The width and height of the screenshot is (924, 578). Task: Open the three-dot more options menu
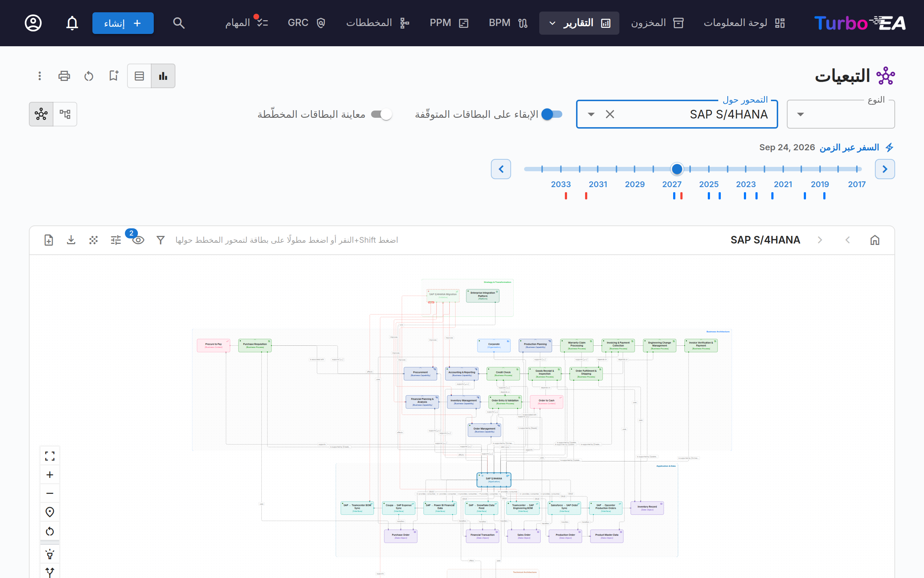[x=40, y=76]
